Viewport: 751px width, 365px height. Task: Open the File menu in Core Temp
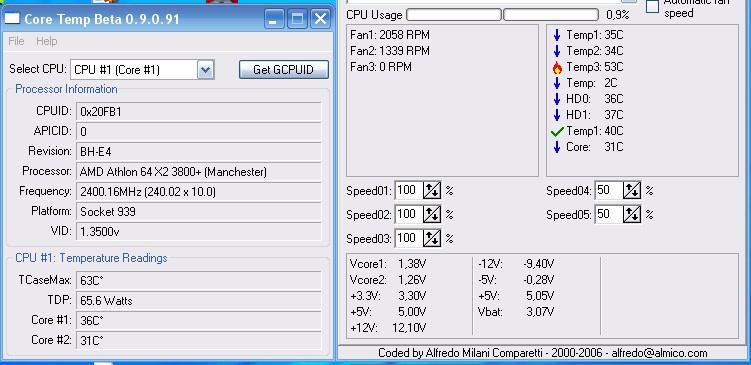pyautogui.click(x=16, y=41)
